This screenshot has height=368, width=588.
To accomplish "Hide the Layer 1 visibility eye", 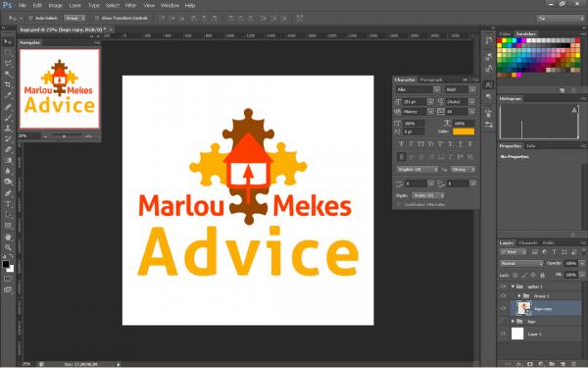I will pyautogui.click(x=503, y=334).
